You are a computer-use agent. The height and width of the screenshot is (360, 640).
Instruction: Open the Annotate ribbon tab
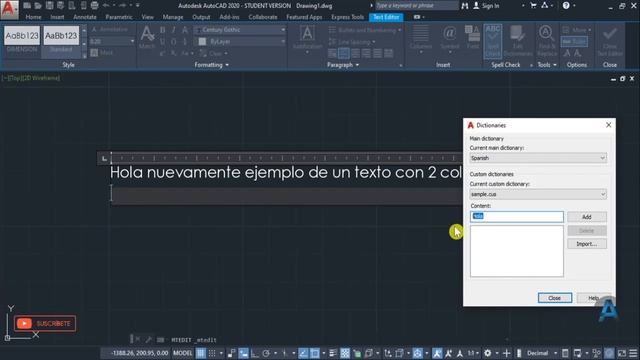point(85,17)
